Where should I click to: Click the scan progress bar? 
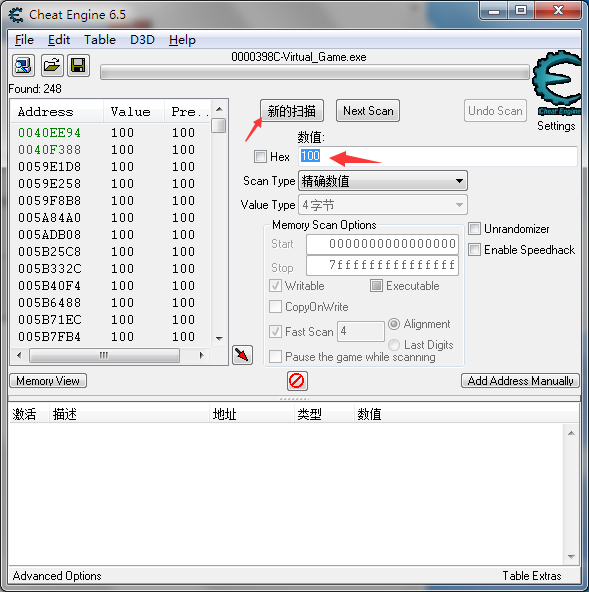[x=315, y=72]
